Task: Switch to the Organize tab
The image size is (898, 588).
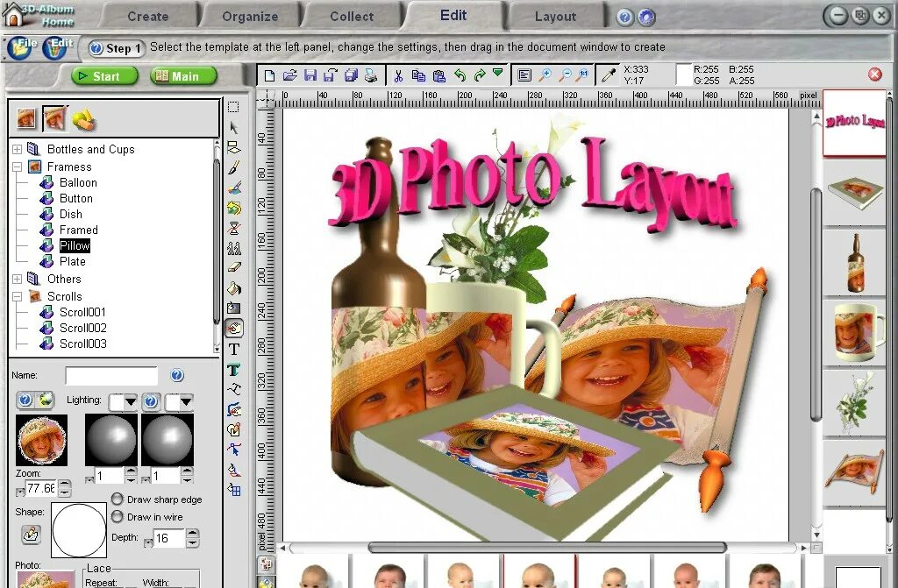Action: tap(250, 17)
